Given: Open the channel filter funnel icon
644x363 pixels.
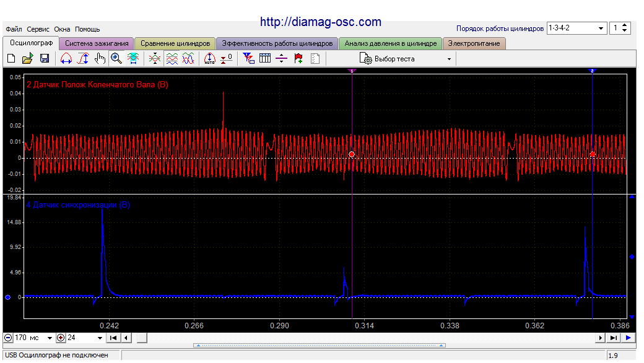Looking at the screenshot, I should coord(248,59).
